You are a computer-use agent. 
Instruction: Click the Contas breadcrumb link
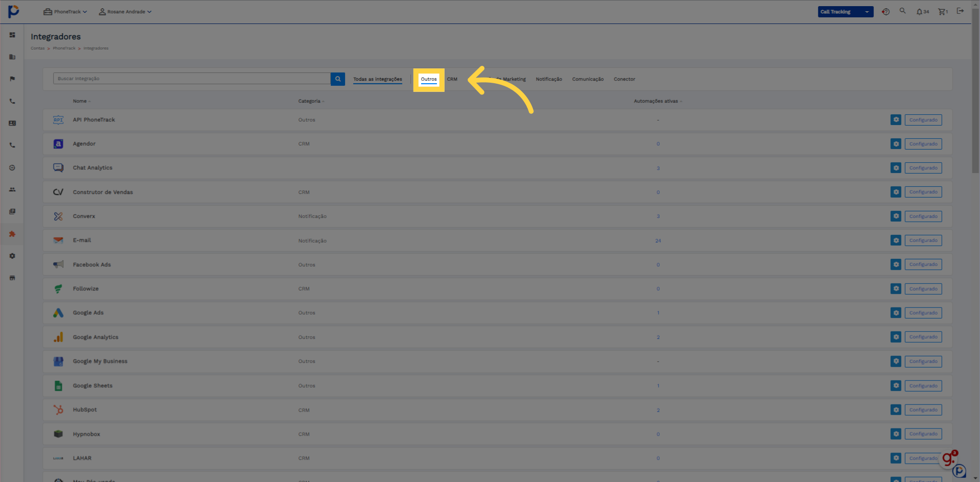pos(37,49)
